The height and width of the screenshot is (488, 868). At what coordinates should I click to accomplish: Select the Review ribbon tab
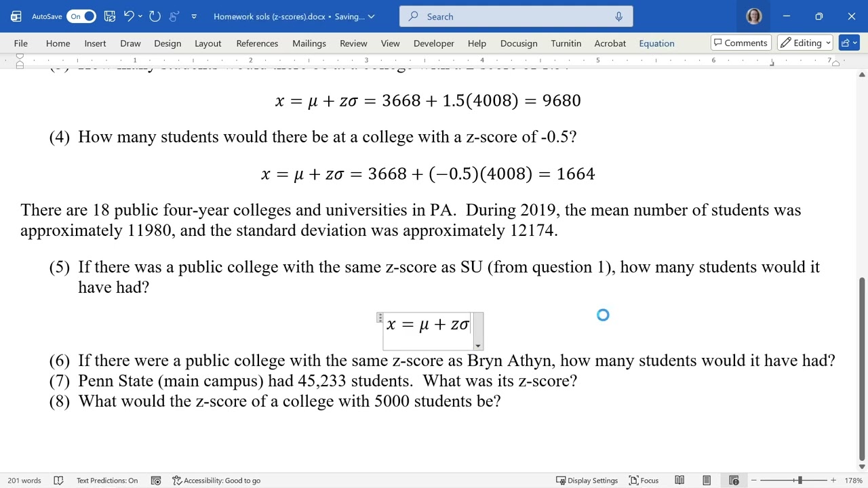353,43
